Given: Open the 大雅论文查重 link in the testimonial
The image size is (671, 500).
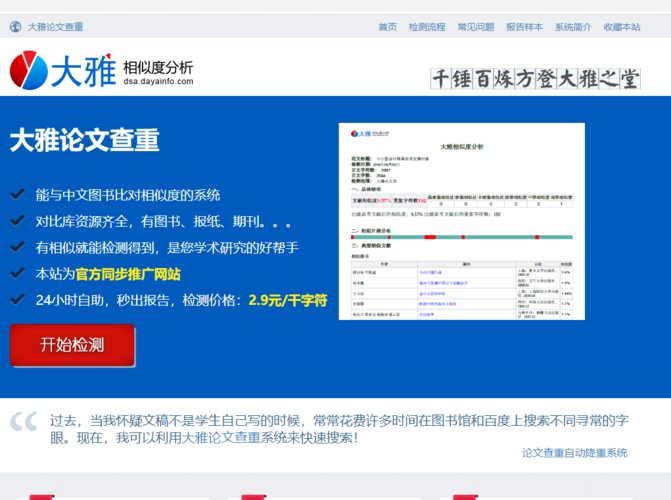Looking at the screenshot, I should pos(221,438).
